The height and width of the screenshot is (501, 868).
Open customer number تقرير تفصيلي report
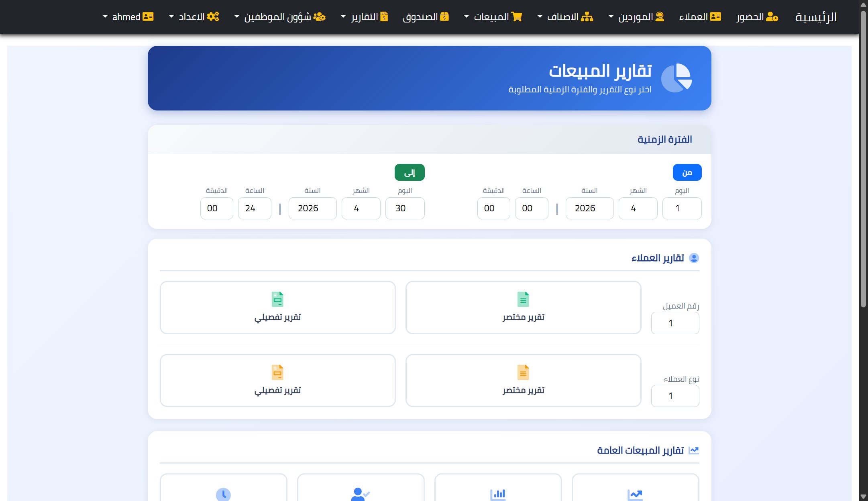click(277, 307)
